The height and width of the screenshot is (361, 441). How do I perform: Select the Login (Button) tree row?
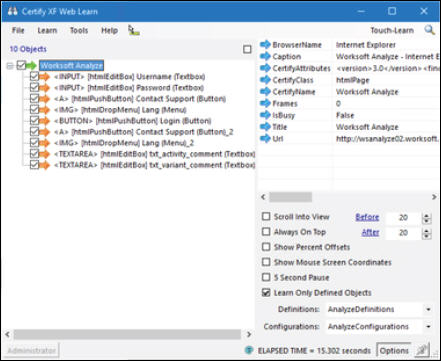coord(132,121)
